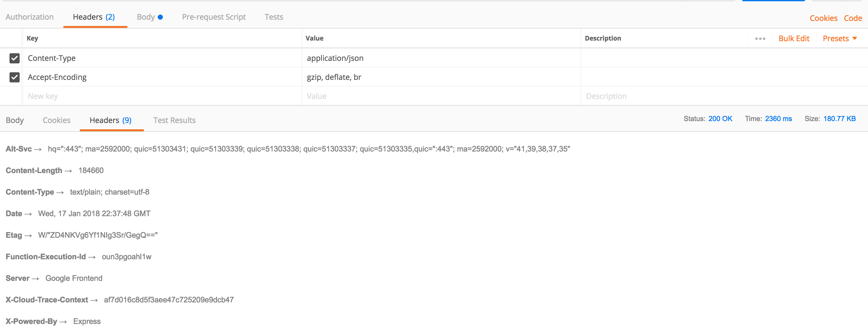Open the Code snippet link
The width and height of the screenshot is (868, 336).
852,18
